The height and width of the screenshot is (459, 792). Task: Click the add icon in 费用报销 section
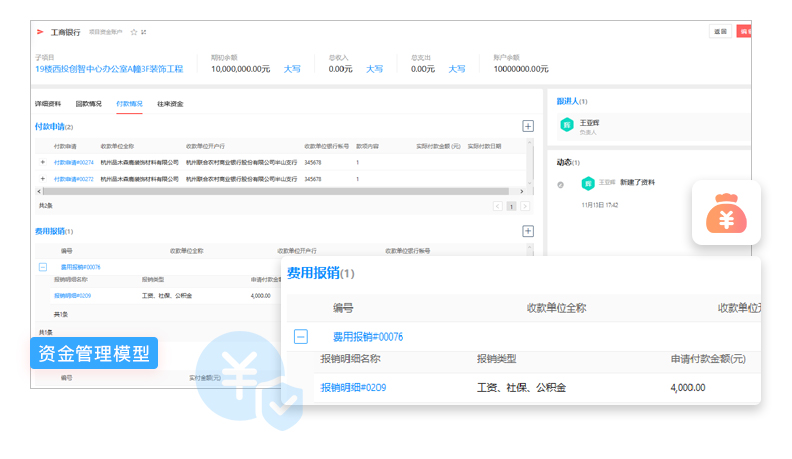[x=528, y=231]
